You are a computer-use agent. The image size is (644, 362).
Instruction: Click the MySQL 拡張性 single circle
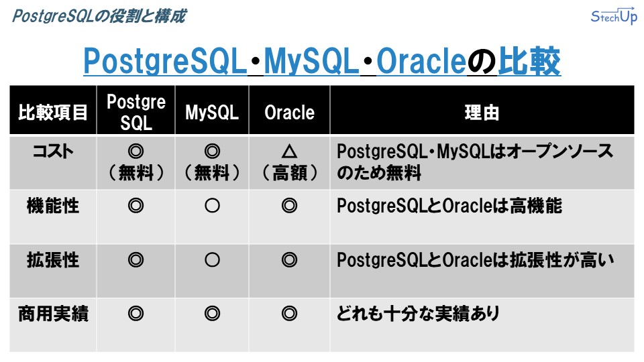coord(212,260)
